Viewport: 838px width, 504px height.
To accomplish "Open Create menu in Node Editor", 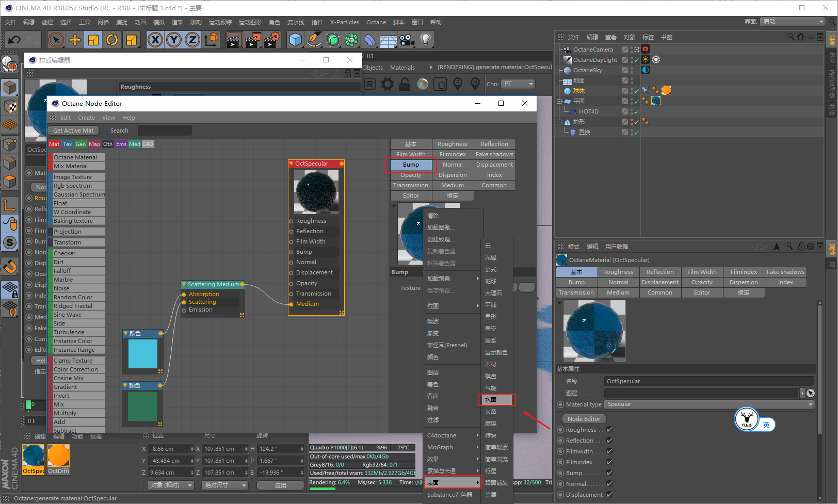I will (x=86, y=118).
